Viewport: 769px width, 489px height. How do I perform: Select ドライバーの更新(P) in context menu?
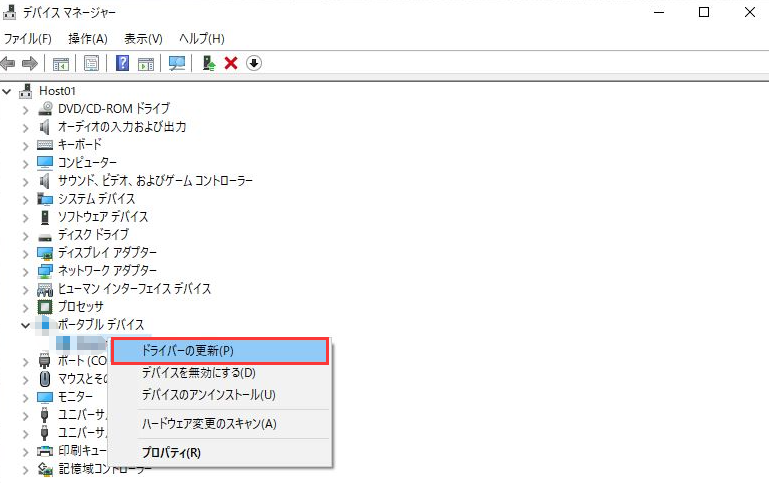[219, 351]
